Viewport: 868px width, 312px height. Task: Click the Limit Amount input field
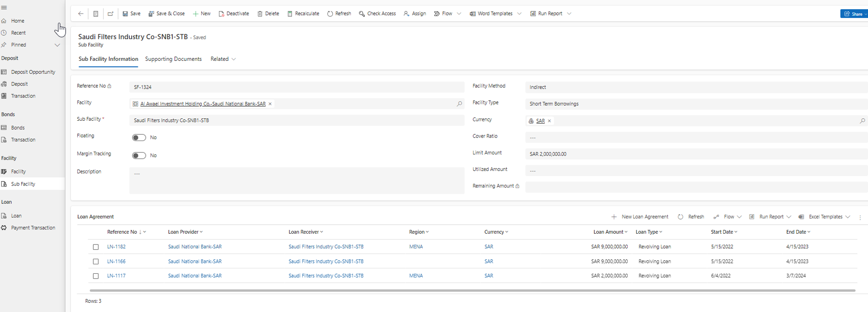695,154
